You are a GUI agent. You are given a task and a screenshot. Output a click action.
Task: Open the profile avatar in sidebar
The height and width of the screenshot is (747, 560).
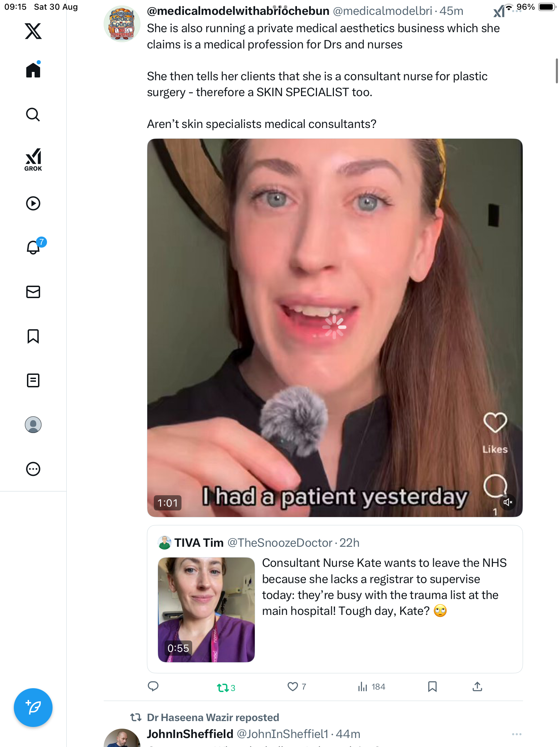[x=33, y=425]
